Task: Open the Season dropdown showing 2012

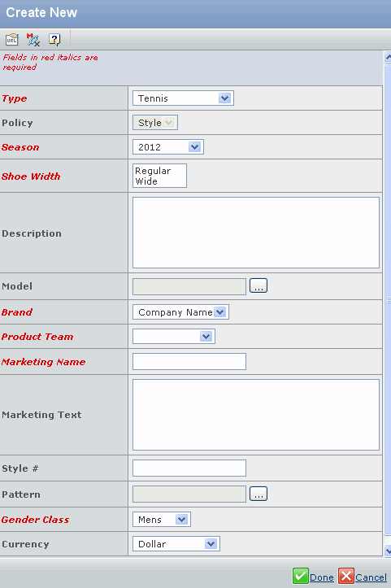Action: click(168, 147)
